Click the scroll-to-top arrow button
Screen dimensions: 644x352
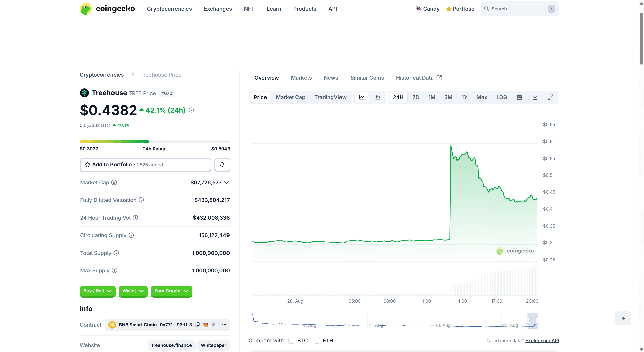click(x=623, y=318)
